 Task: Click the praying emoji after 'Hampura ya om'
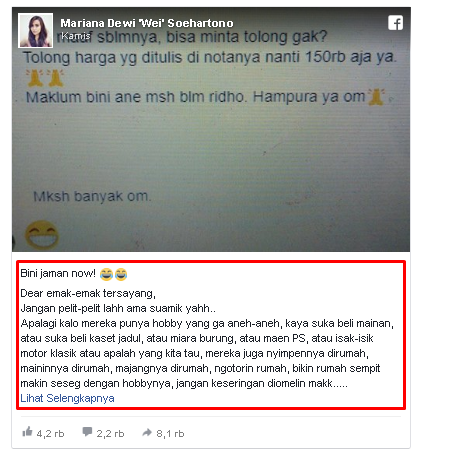tap(376, 97)
